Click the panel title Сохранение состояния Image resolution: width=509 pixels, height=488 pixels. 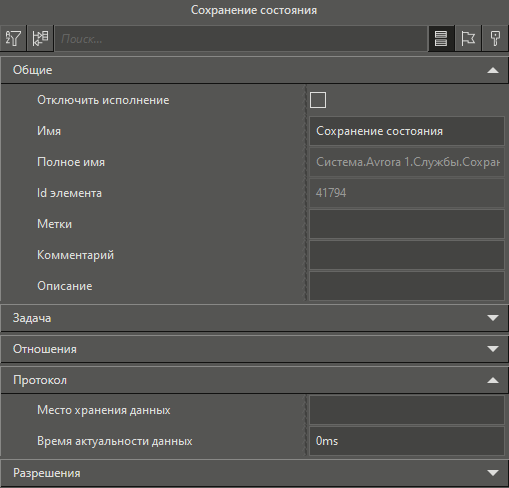coord(254,10)
